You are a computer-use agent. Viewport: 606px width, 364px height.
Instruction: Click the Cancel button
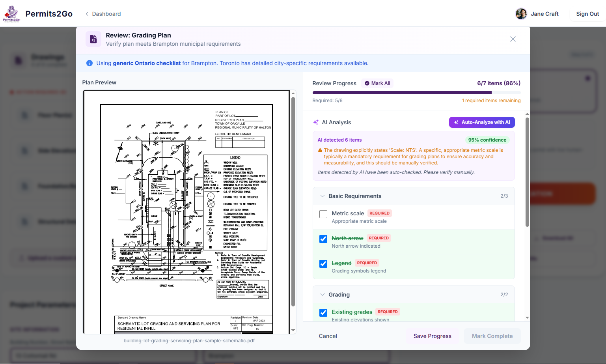tap(328, 336)
